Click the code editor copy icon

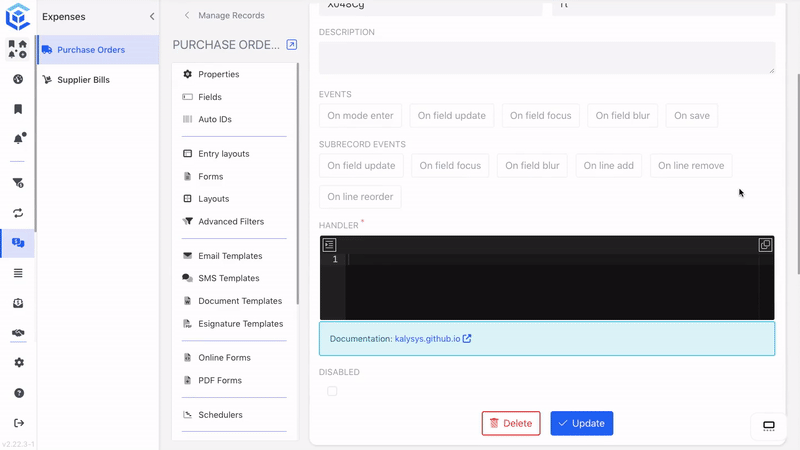pos(765,245)
